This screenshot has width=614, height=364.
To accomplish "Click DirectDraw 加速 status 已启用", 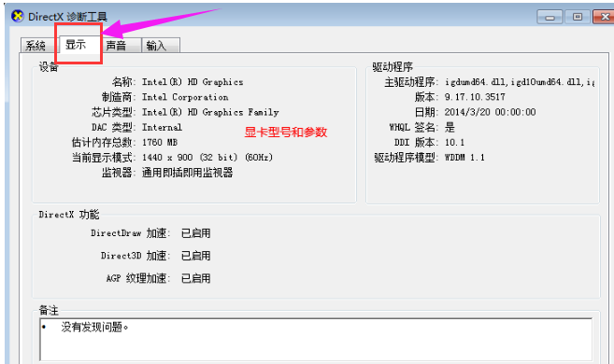I will (x=196, y=233).
